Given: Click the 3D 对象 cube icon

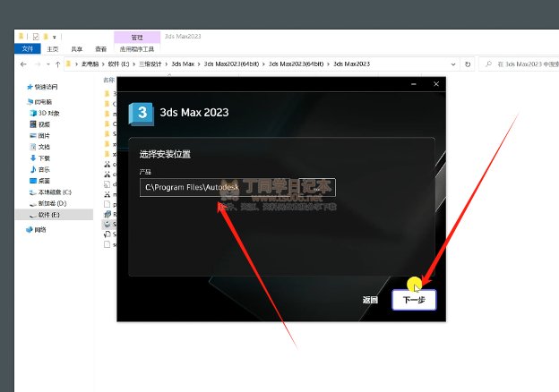Looking at the screenshot, I should 33,113.
